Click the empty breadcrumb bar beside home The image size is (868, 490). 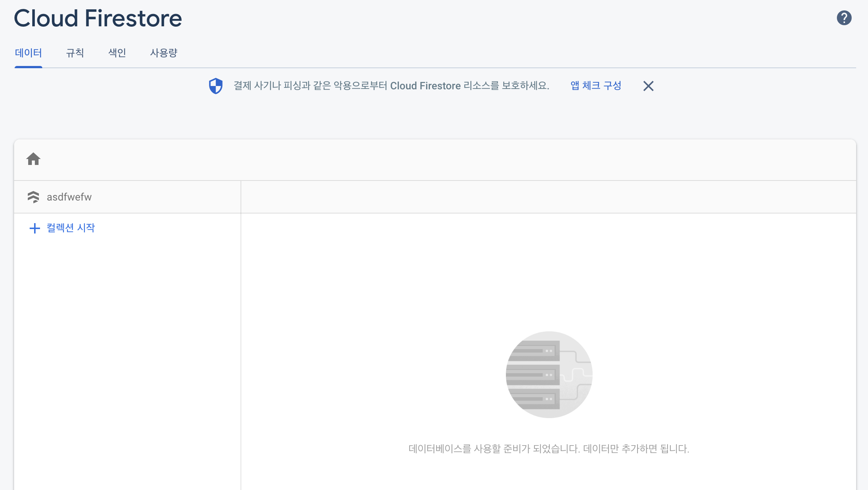445,159
